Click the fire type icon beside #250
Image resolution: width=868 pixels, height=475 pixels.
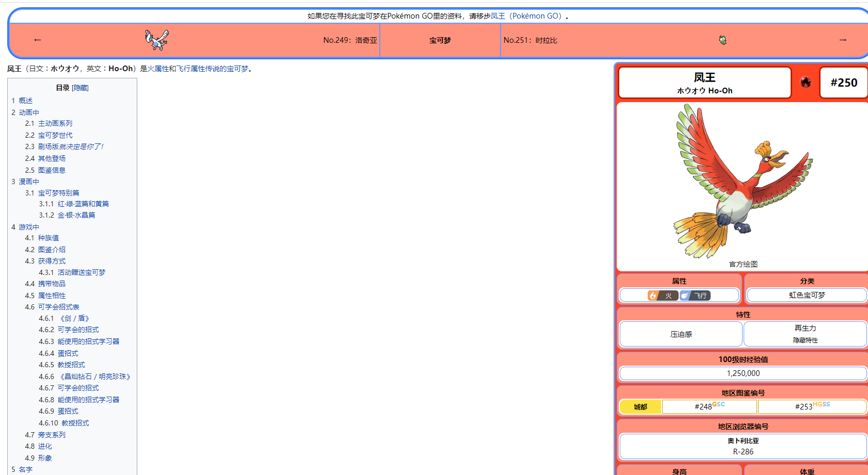click(x=806, y=82)
